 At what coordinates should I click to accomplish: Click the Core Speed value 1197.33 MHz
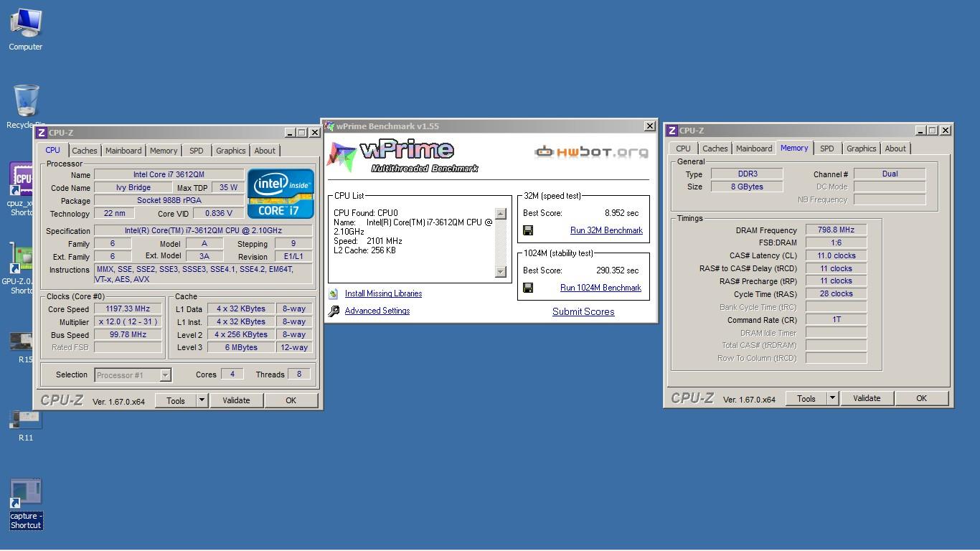pyautogui.click(x=128, y=309)
